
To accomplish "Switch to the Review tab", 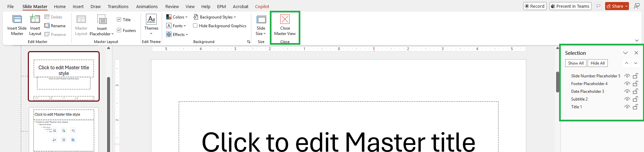I will [172, 6].
